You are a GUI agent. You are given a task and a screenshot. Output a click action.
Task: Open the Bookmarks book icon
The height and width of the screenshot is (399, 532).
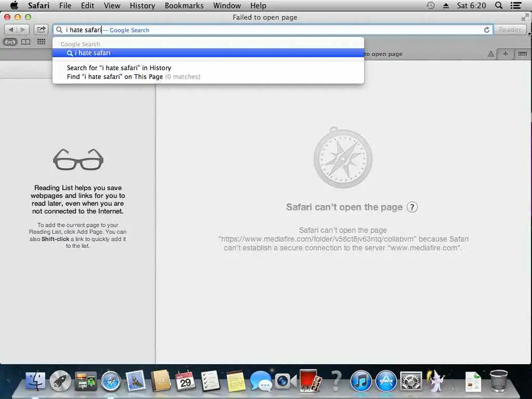pos(26,42)
